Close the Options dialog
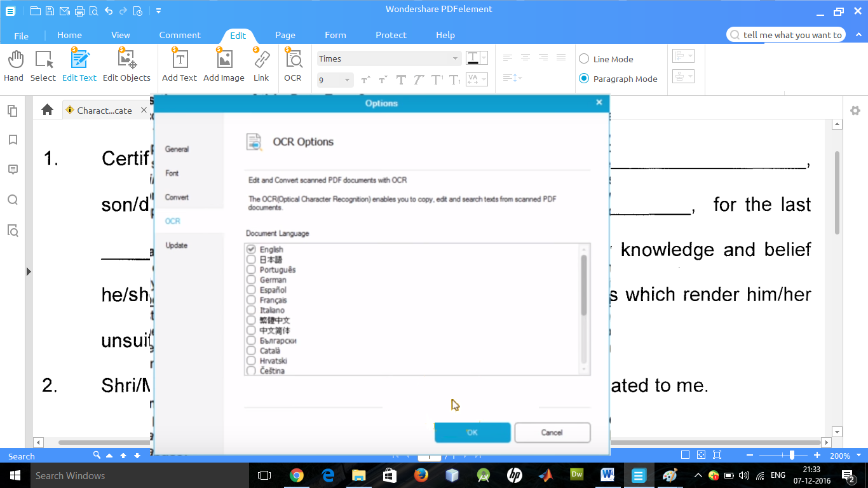Viewport: 868px width, 488px height. tap(599, 102)
